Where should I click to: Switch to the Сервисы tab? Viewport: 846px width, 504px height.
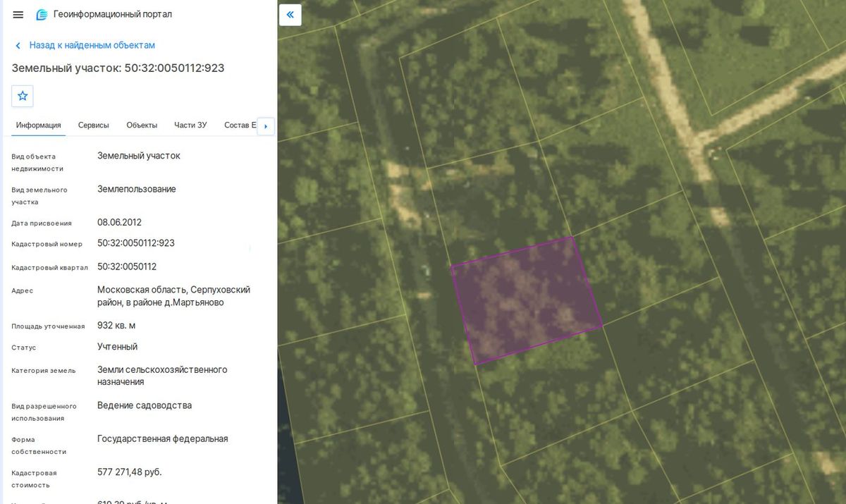(x=94, y=125)
